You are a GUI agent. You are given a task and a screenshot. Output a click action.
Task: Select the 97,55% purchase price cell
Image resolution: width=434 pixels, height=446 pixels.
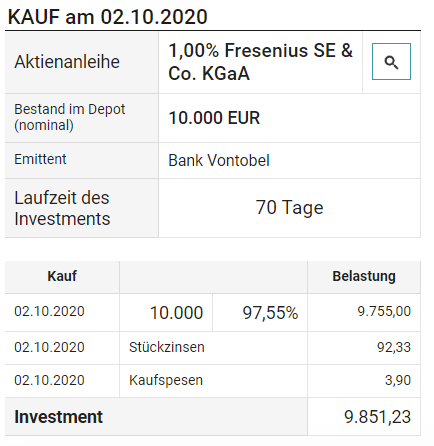coord(260,313)
